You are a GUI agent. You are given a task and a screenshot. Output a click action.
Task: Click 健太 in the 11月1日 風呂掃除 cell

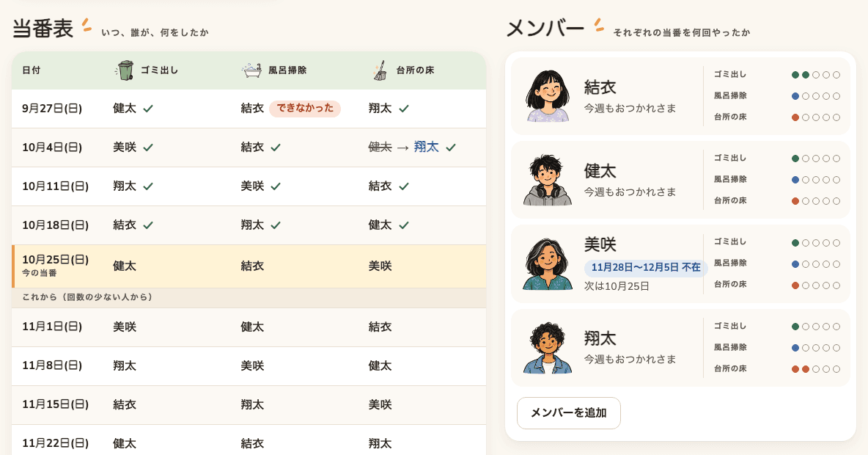(252, 327)
